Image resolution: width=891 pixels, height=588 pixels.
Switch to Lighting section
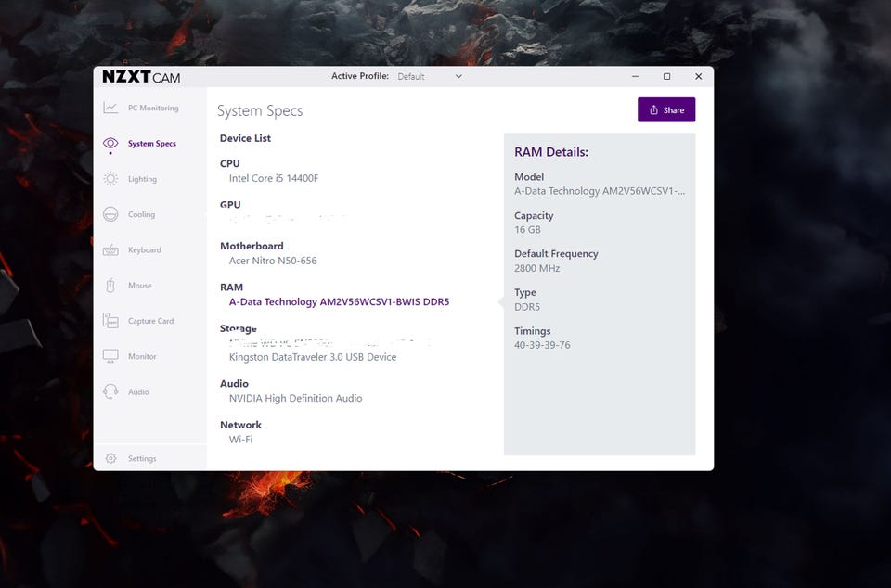[x=142, y=179]
